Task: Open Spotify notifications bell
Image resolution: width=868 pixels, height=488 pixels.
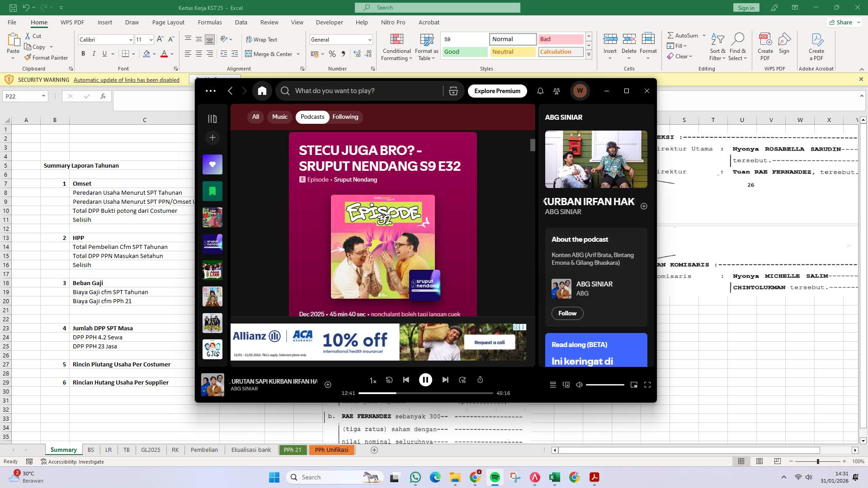Action: pos(540,91)
